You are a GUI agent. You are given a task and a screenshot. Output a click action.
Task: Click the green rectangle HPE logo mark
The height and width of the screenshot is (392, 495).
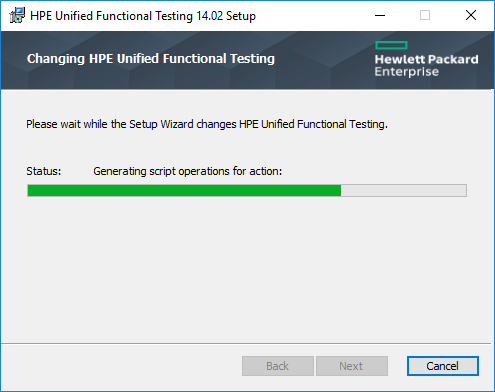point(391,45)
